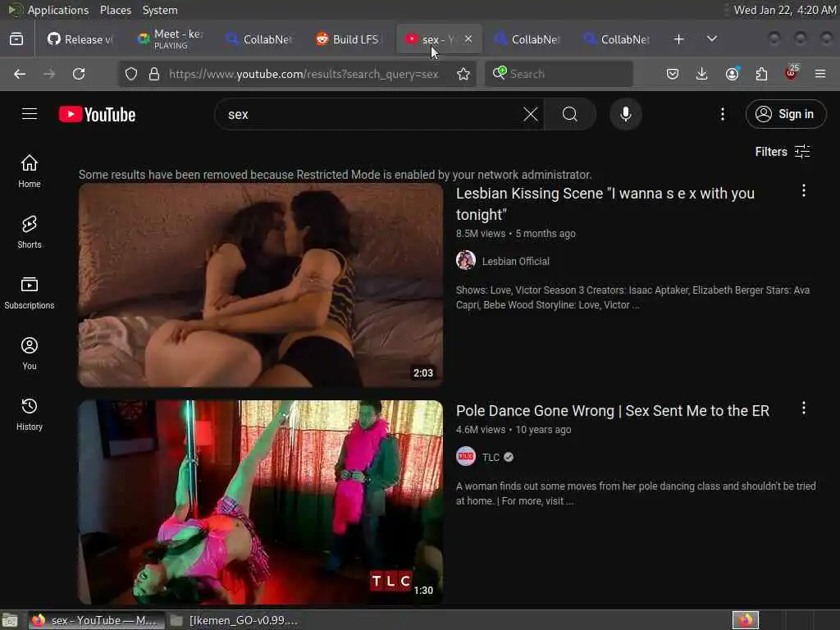Open the YouTube guide hamburger menu
840x630 pixels.
30,114
